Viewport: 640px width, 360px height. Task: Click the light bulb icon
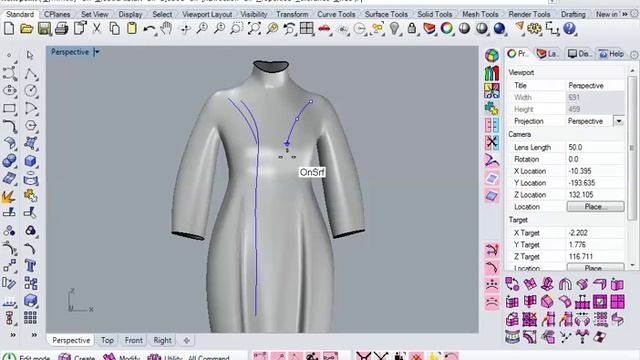tap(394, 29)
